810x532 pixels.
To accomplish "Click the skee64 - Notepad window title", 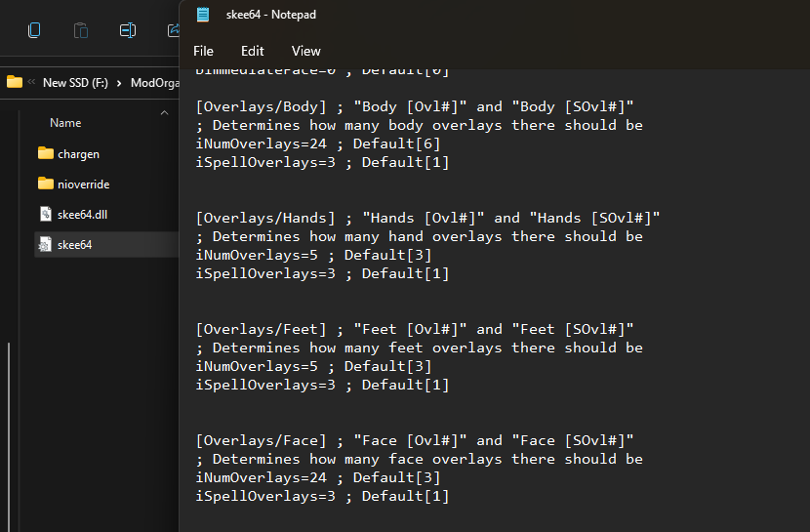I will (x=271, y=15).
